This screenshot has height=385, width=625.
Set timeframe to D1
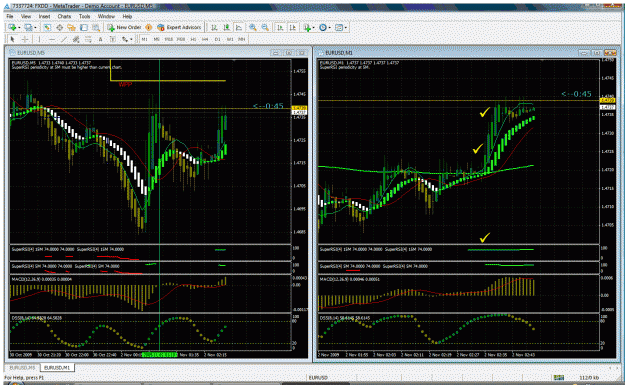pyautogui.click(x=217, y=39)
